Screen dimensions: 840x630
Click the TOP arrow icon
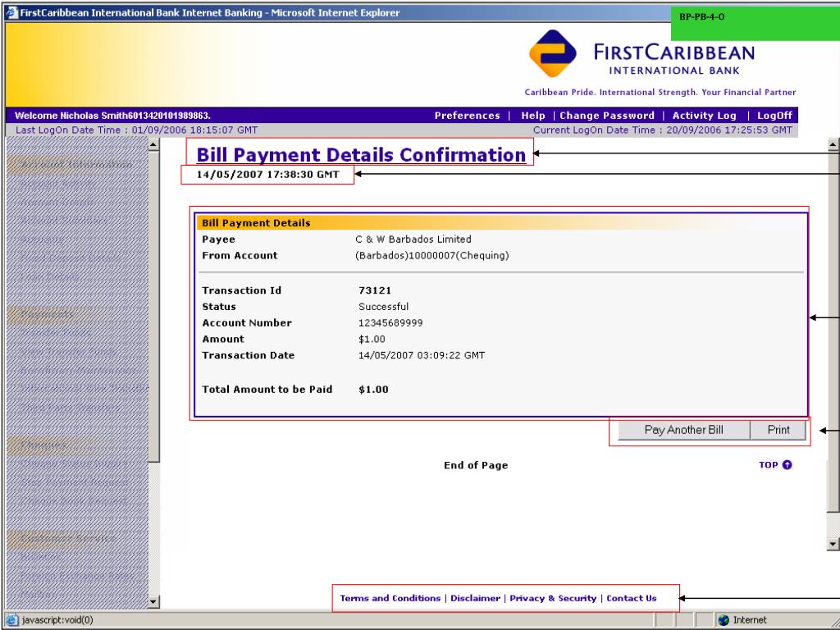click(787, 465)
